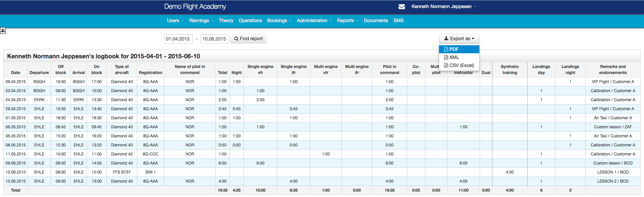Image resolution: width=644 pixels, height=197 pixels.
Task: Open the SMS menu item
Action: click(398, 20)
